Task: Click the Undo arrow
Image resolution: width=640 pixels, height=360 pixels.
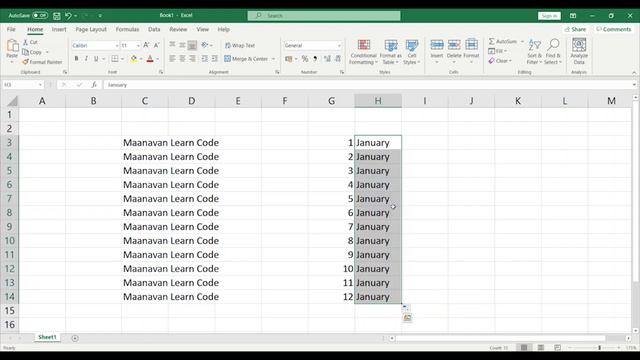Action: 68,16
